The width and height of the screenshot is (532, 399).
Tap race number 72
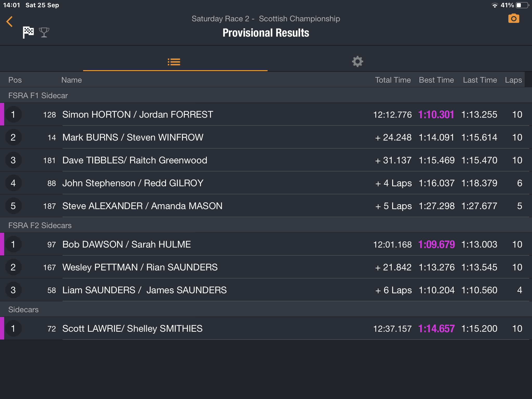(52, 329)
